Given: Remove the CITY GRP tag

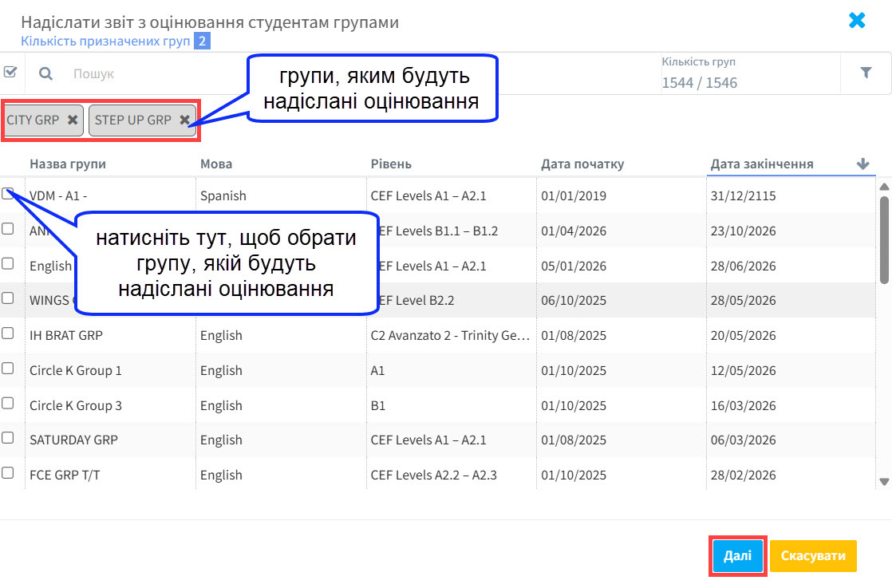Looking at the screenshot, I should tap(73, 120).
